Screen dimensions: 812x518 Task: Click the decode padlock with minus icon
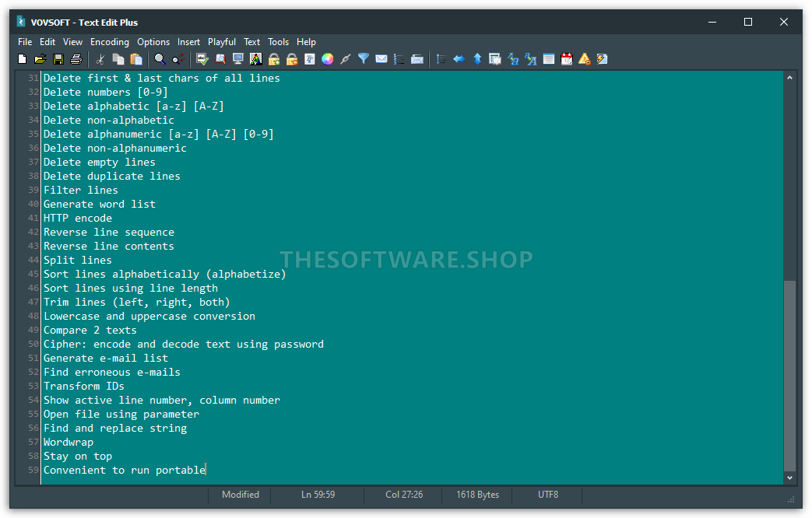tap(292, 59)
